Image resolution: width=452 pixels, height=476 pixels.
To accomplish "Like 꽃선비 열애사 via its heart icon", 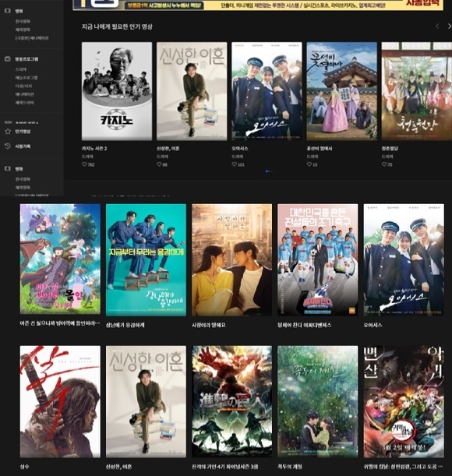I will pos(309,164).
